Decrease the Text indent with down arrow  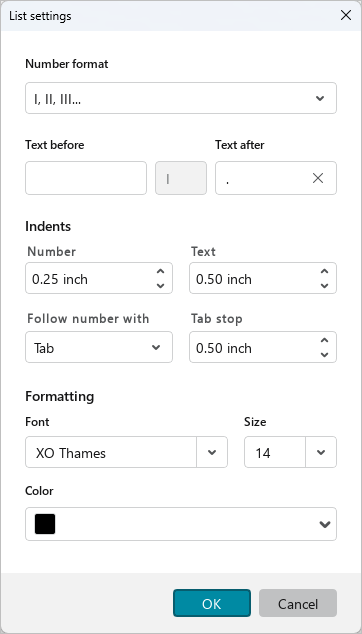pyautogui.click(x=324, y=285)
